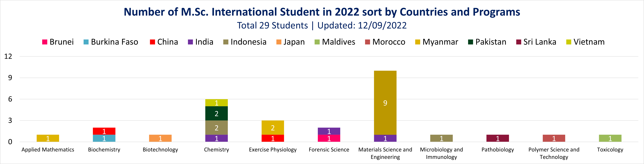
Task: Click the Pakistan legend label
Action: click(491, 42)
